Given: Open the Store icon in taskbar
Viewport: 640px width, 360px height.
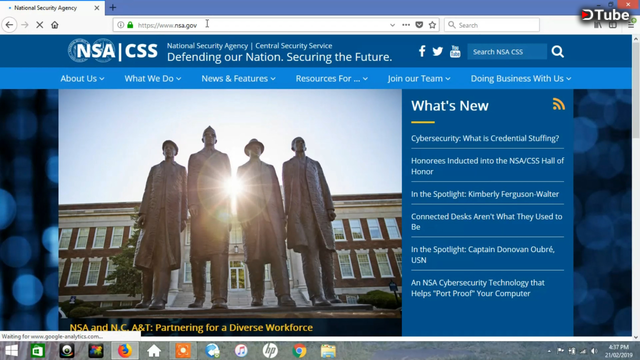Looking at the screenshot, I should [38, 351].
